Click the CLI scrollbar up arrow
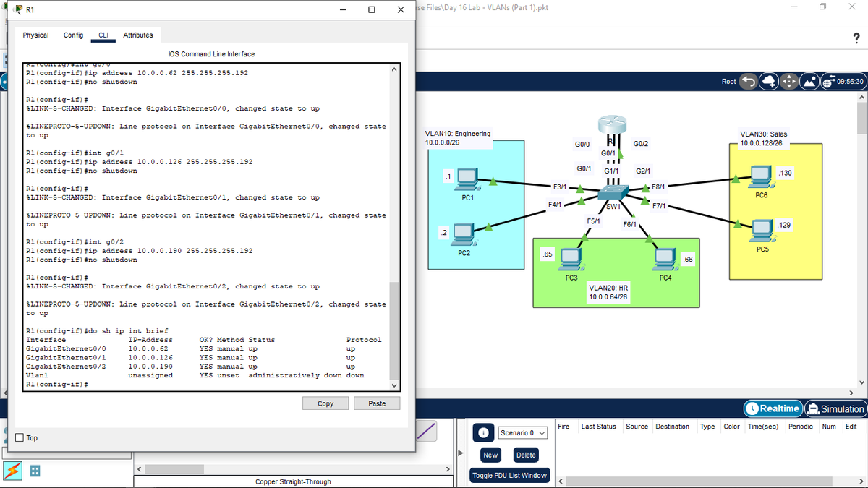 tap(393, 70)
